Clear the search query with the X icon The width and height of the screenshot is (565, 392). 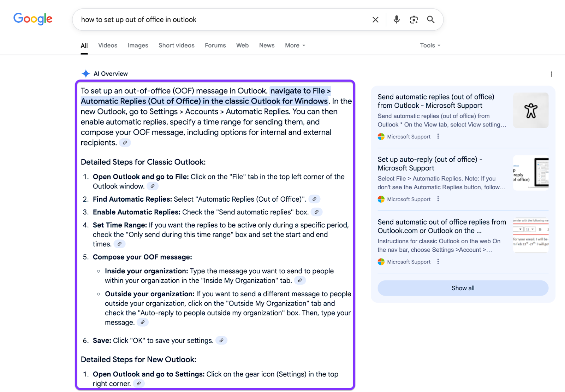click(x=375, y=20)
